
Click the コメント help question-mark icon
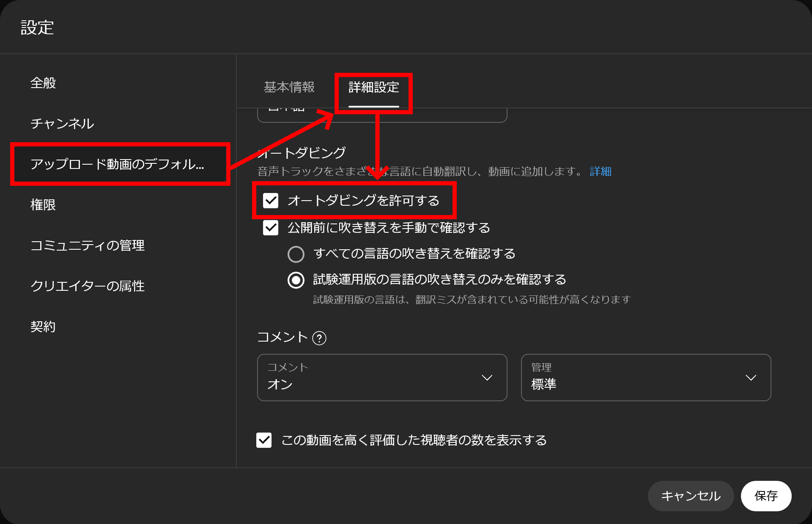coord(319,338)
